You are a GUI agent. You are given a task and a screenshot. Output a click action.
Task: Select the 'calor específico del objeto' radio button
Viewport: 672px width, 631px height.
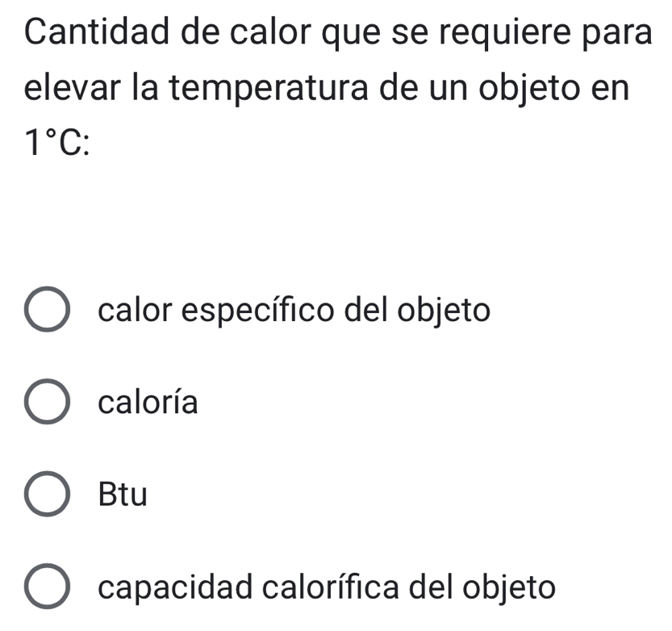click(47, 309)
